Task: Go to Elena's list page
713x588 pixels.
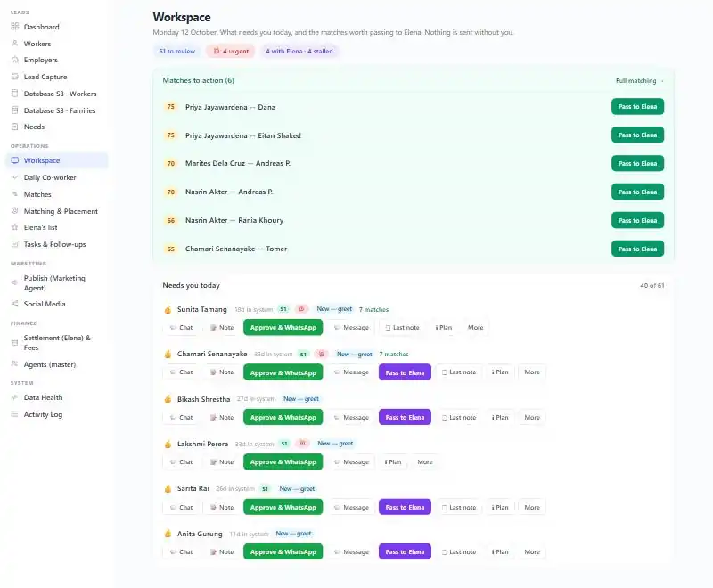Action: pos(57,227)
